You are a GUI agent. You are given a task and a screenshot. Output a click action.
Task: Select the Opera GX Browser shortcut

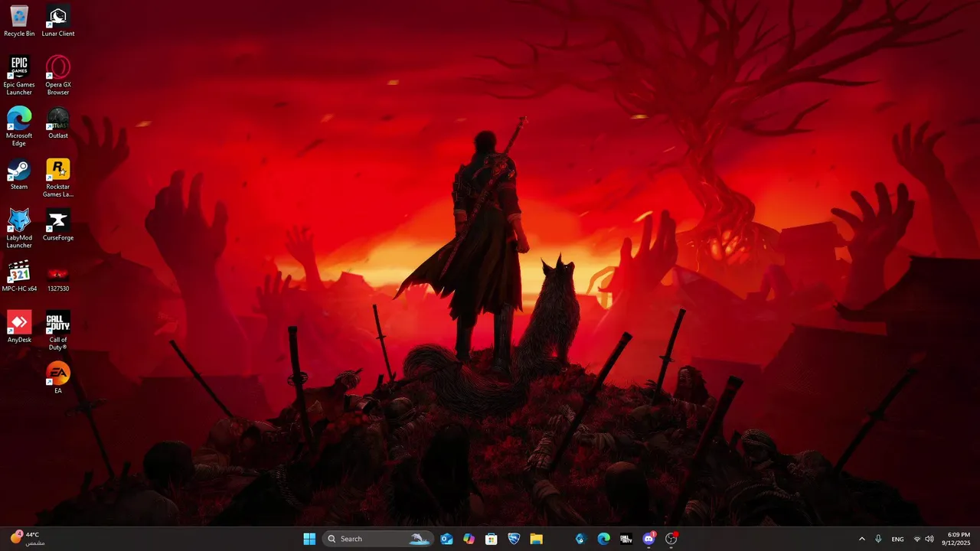tap(58, 76)
